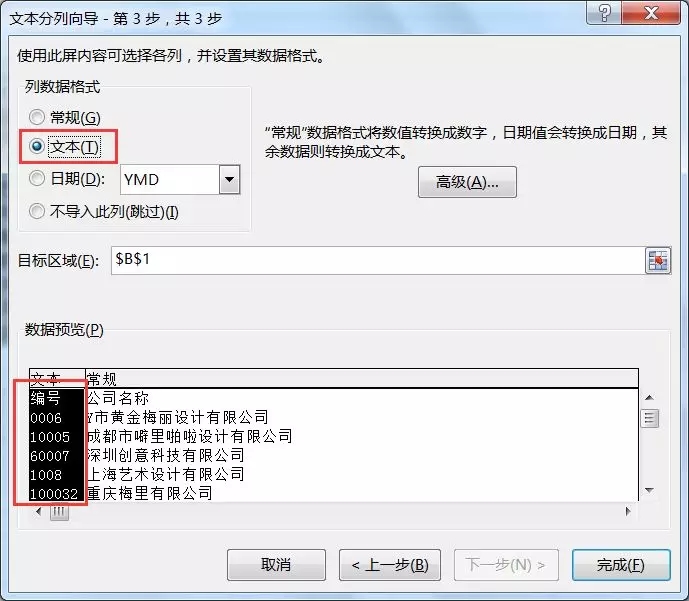689x601 pixels.
Task: Click the 目标区域 input field with $B$1
Action: [378, 260]
